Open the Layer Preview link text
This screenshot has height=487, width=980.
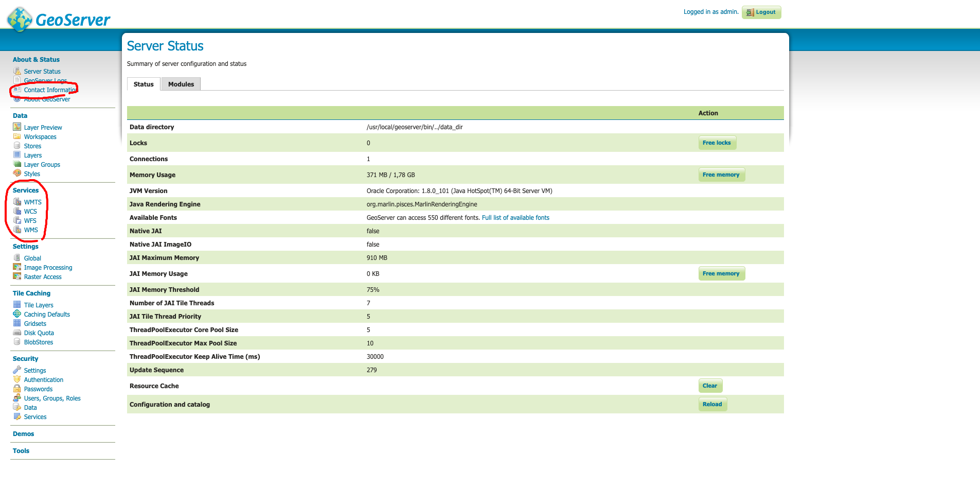[x=43, y=128]
